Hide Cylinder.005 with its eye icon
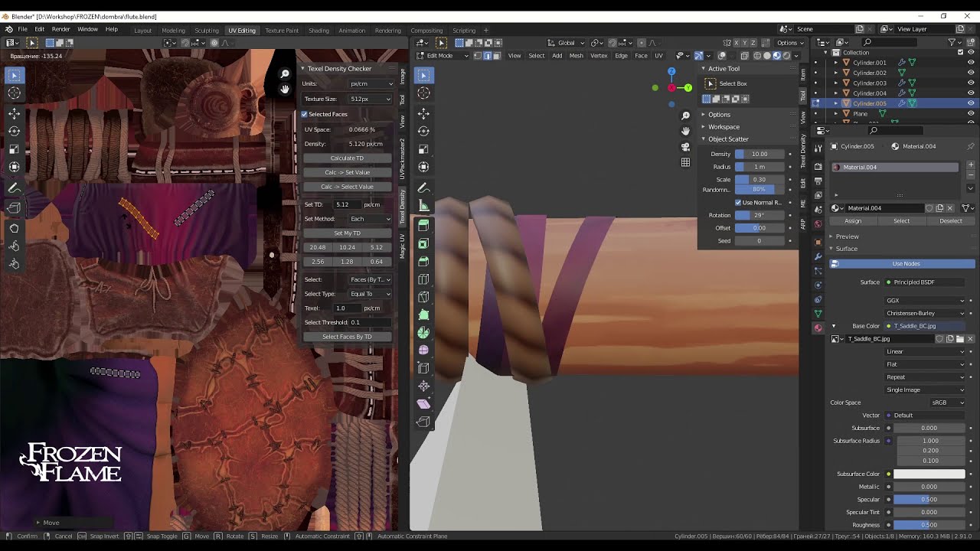The width and height of the screenshot is (980, 551). [x=971, y=103]
